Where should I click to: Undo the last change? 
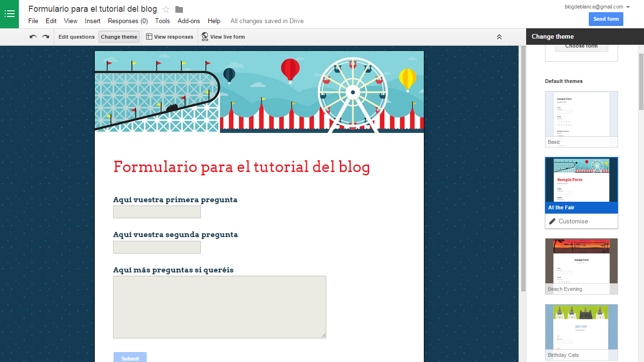coord(33,36)
